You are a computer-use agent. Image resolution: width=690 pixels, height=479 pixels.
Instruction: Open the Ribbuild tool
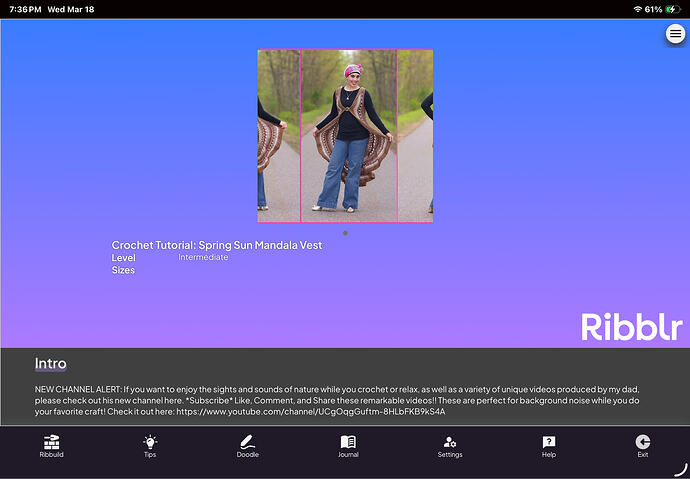coord(51,446)
